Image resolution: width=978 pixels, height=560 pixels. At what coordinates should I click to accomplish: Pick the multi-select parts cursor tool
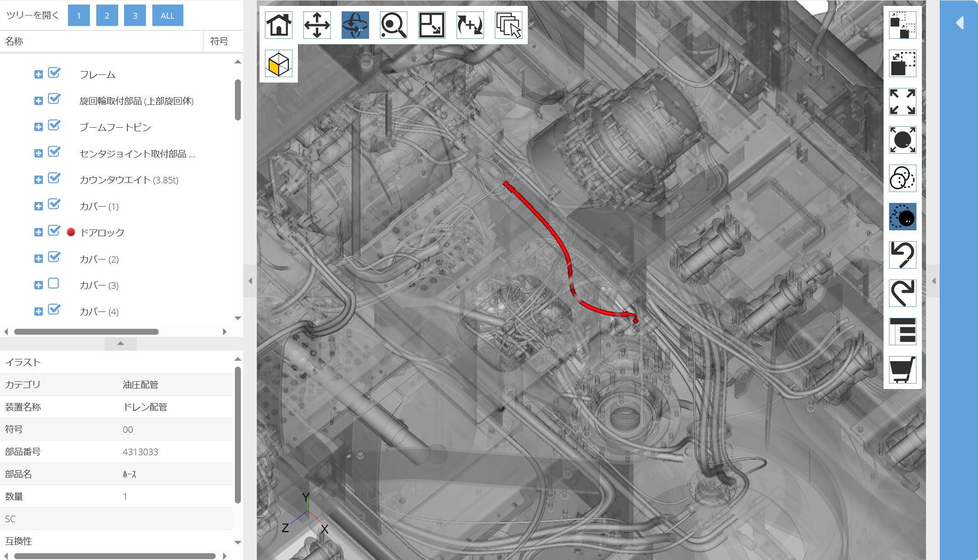(x=509, y=25)
